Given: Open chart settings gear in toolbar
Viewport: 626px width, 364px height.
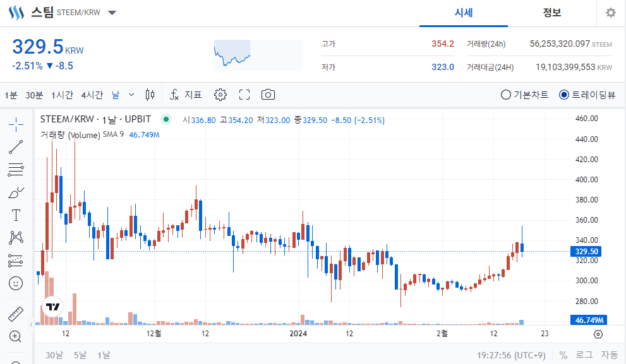Looking at the screenshot, I should pyautogui.click(x=220, y=95).
